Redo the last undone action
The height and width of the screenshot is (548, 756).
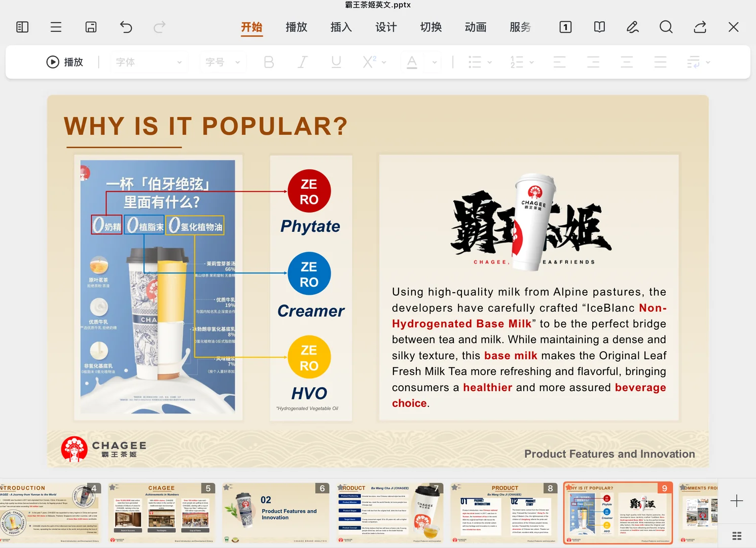coord(159,27)
